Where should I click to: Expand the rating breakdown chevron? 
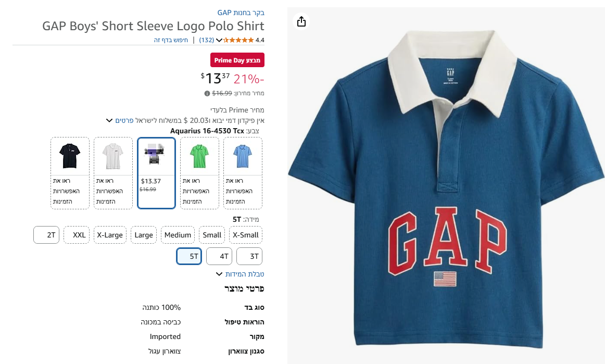click(219, 40)
